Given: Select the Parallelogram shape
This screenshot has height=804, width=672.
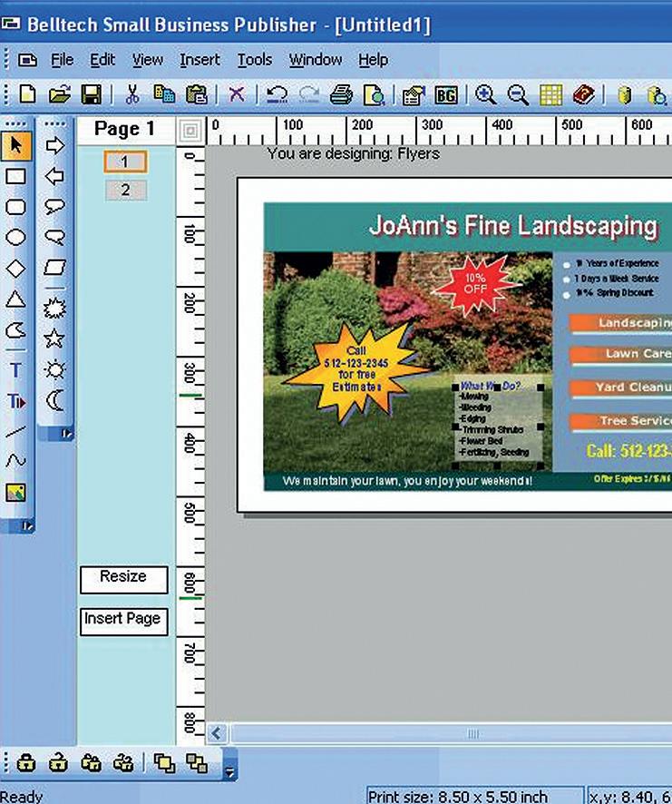Looking at the screenshot, I should [54, 268].
